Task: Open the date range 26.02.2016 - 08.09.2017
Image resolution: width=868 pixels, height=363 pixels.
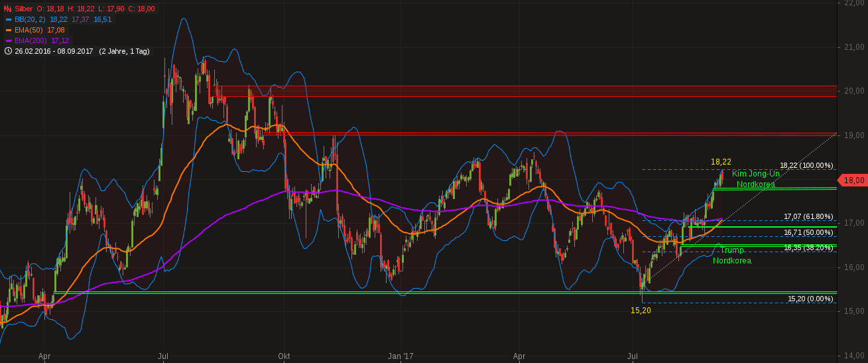Action: tap(53, 51)
